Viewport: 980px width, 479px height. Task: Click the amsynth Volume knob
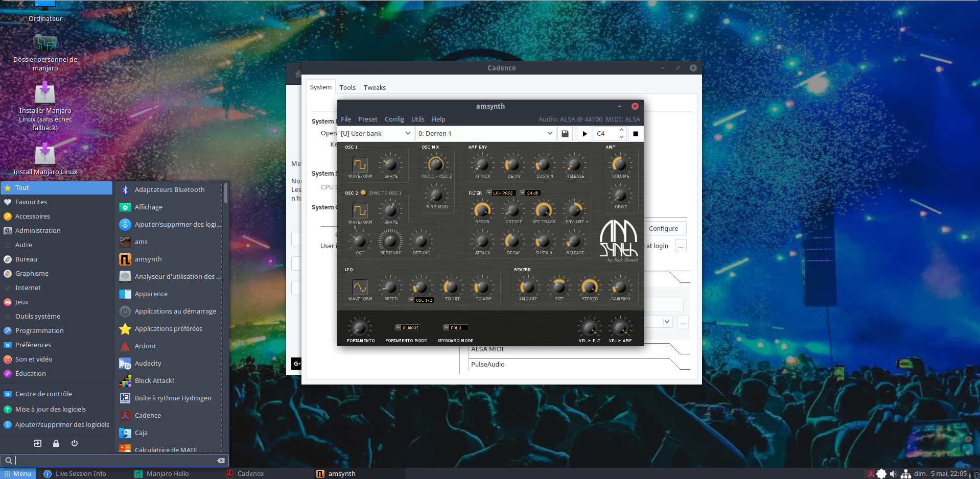(620, 164)
